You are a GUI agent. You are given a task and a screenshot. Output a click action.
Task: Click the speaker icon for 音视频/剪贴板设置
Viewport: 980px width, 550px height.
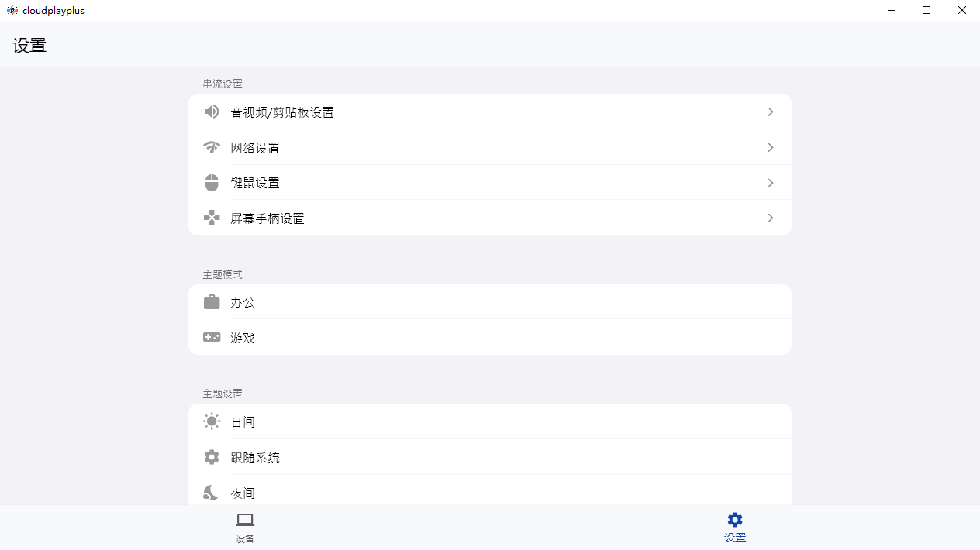pyautogui.click(x=212, y=112)
